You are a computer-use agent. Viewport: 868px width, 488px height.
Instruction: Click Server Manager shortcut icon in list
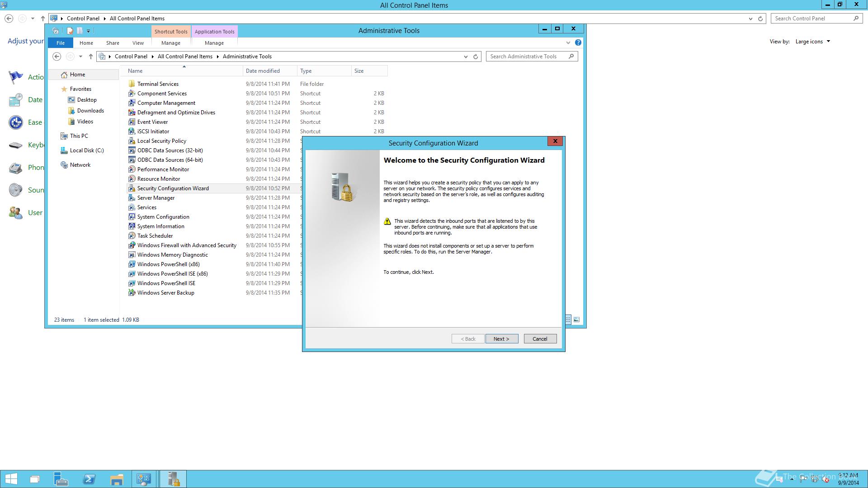pos(132,197)
